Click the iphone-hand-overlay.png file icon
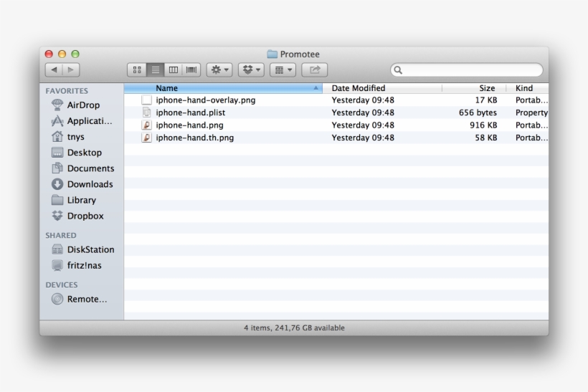 [146, 100]
